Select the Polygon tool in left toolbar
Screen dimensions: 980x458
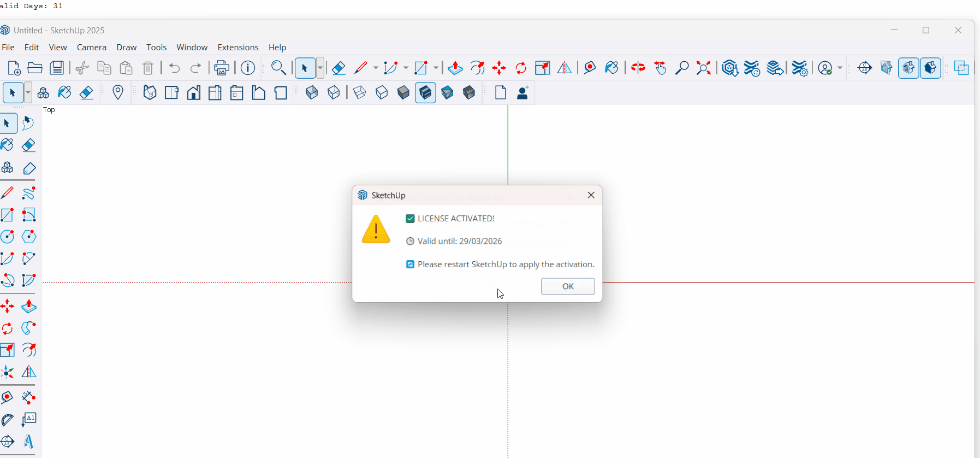[29, 237]
